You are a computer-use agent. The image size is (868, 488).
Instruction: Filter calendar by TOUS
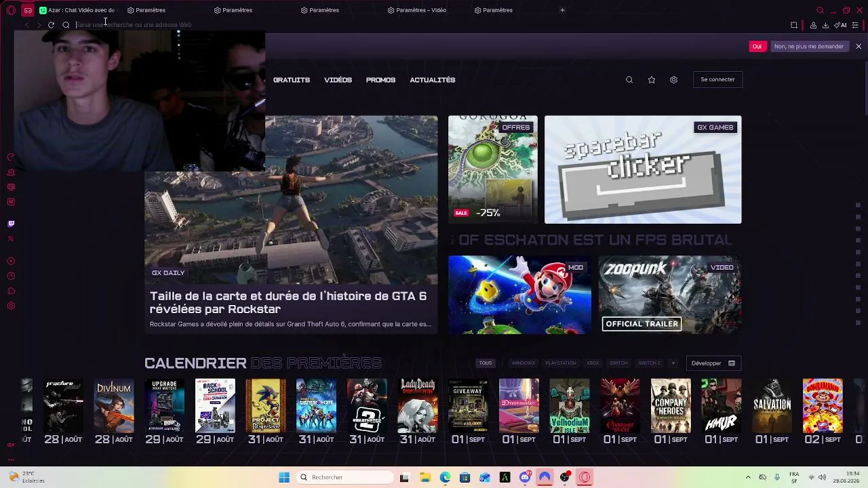(486, 363)
